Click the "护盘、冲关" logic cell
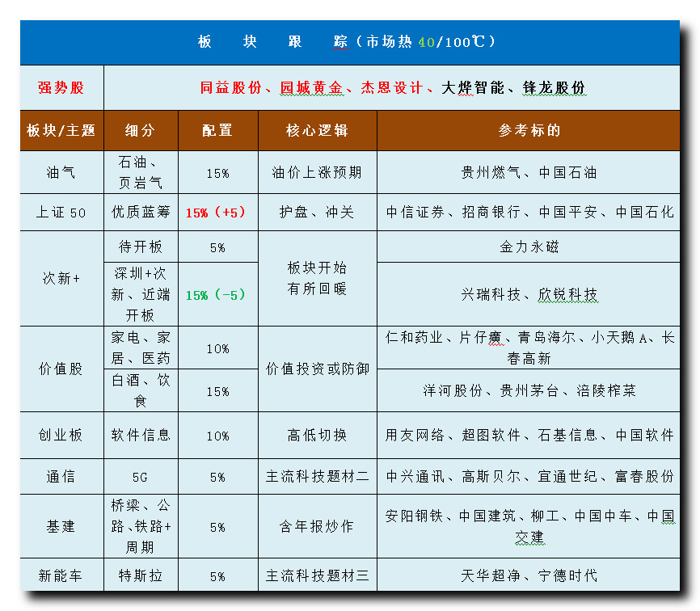Image resolution: width=700 pixels, height=611 pixels. tap(318, 212)
